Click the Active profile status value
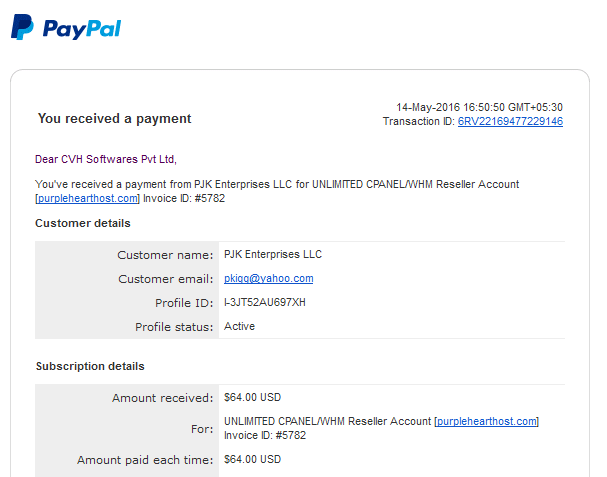 tap(239, 326)
